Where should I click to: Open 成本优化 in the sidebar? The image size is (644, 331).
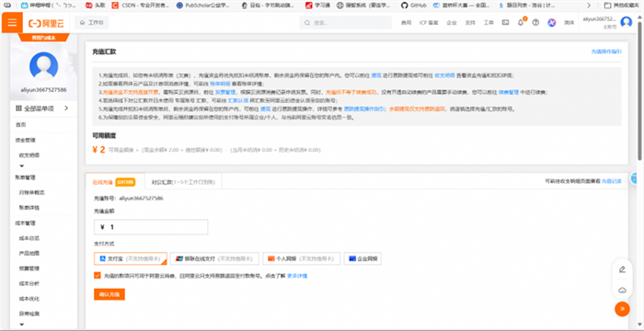[29, 299]
